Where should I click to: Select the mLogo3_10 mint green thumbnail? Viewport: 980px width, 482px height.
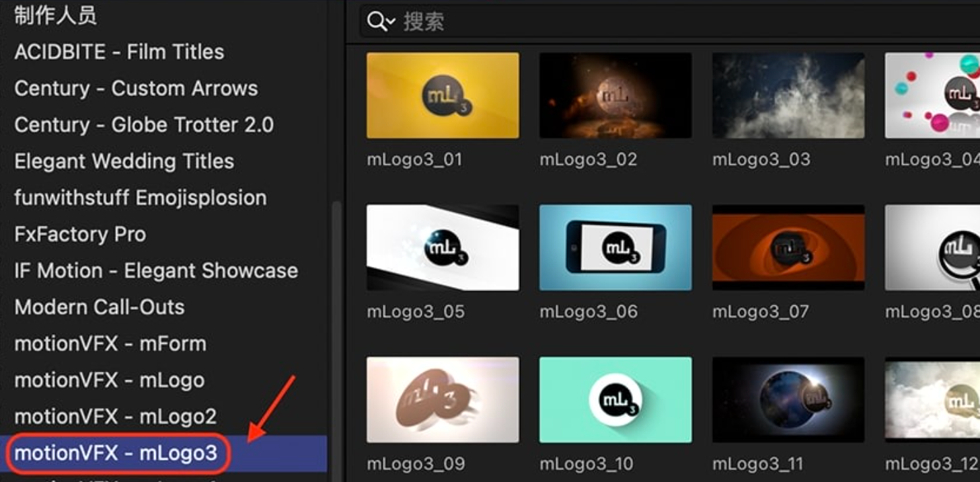click(x=615, y=399)
